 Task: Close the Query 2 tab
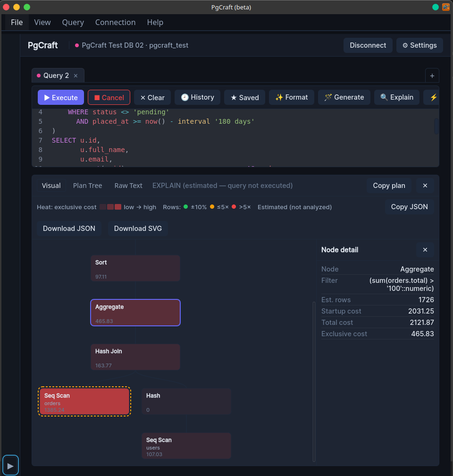coord(76,76)
